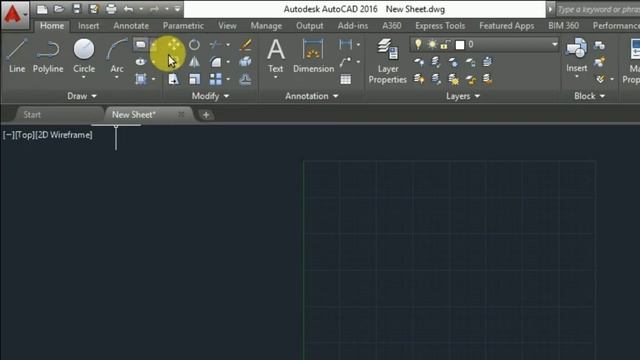Select the Explode tool in Modify
This screenshot has height=360, width=640.
point(245,62)
